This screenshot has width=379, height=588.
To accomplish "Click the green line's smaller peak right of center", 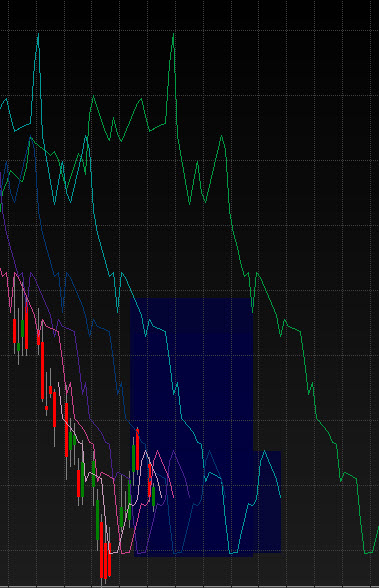I will 222,137.
